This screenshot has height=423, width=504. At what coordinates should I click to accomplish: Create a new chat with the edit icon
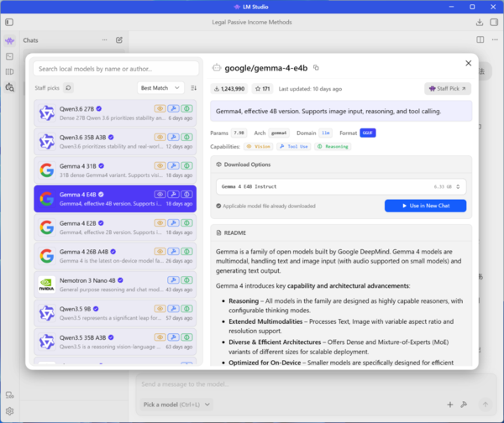119,40
